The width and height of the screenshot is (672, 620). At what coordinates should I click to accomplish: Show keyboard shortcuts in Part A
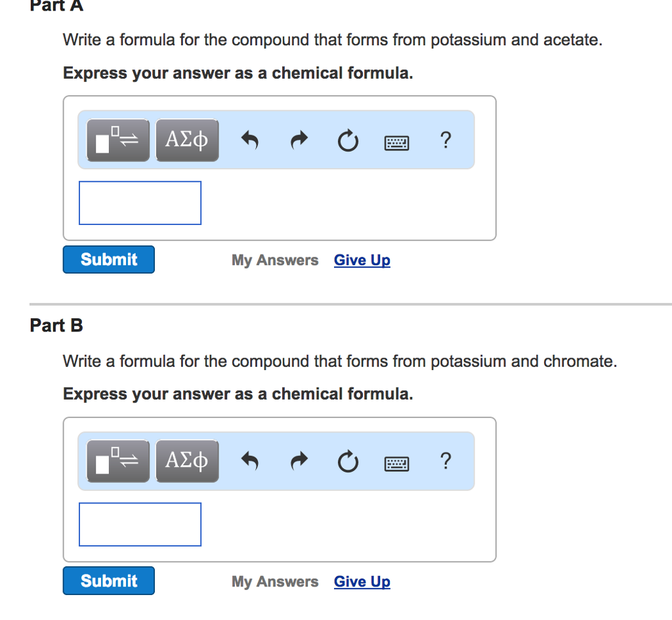pos(397,141)
